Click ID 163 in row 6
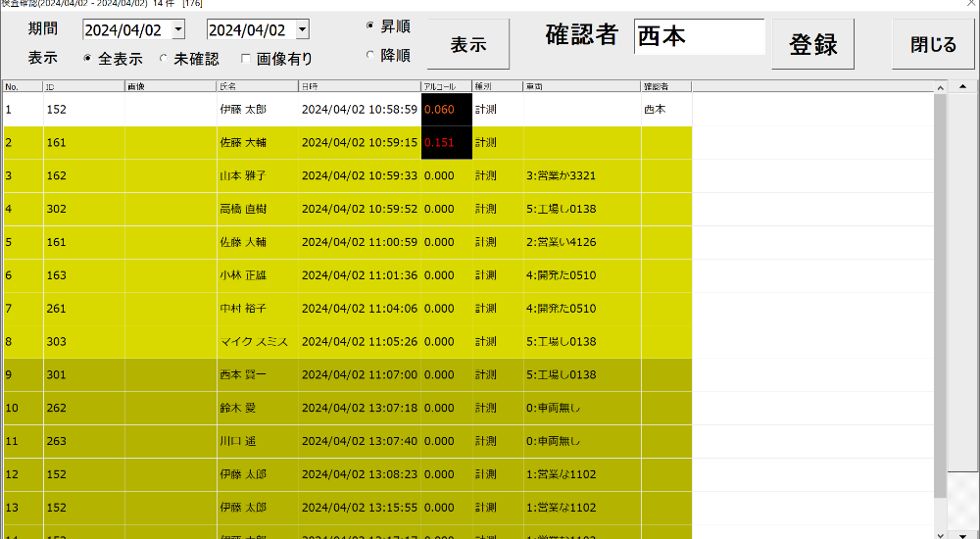The image size is (980, 539). point(56,275)
